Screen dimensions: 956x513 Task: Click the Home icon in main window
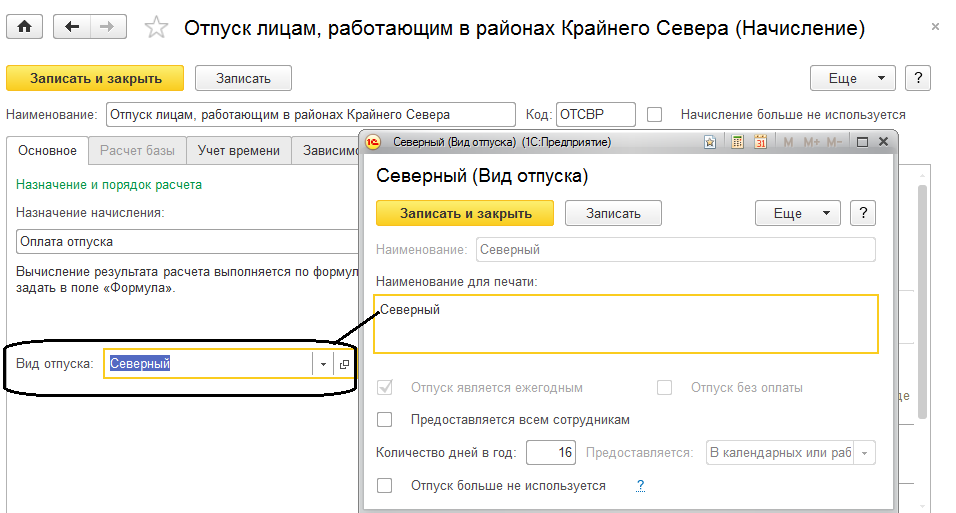(24, 27)
